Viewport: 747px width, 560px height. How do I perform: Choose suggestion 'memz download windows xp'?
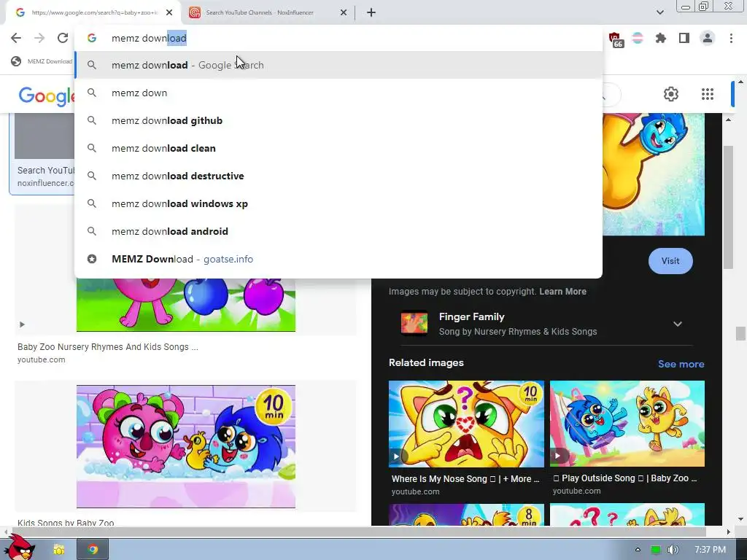338,203
